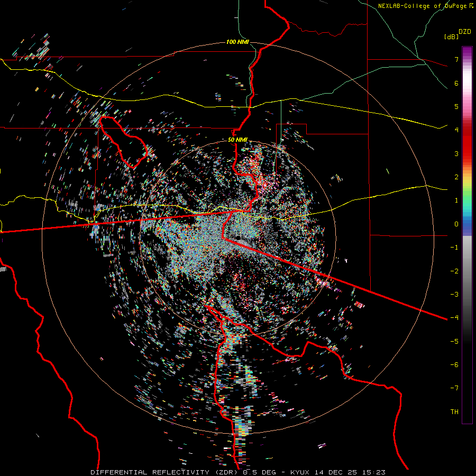Image resolution: width=476 pixels, height=476 pixels.
Task: Click the 4 value on color scale
Action: 456,130
